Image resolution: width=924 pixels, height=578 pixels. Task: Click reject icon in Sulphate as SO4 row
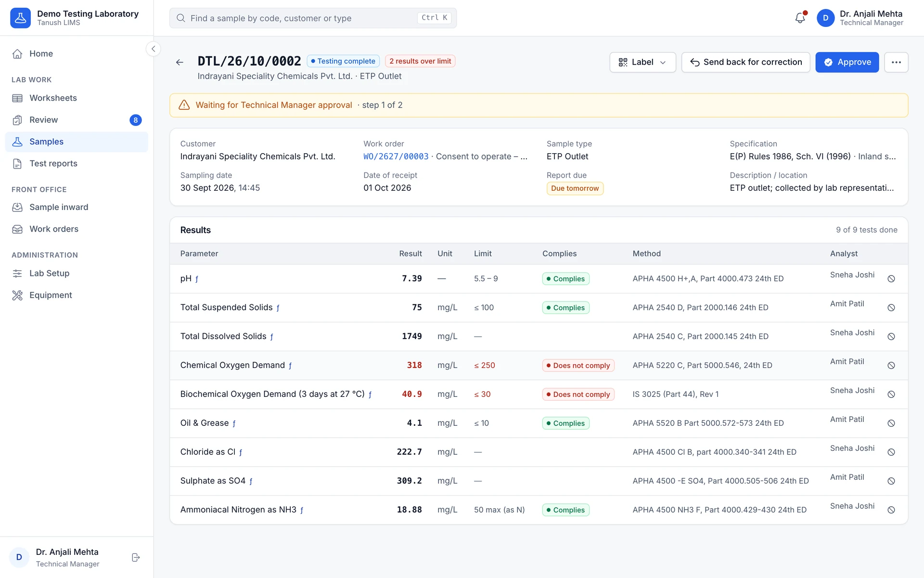[891, 481]
